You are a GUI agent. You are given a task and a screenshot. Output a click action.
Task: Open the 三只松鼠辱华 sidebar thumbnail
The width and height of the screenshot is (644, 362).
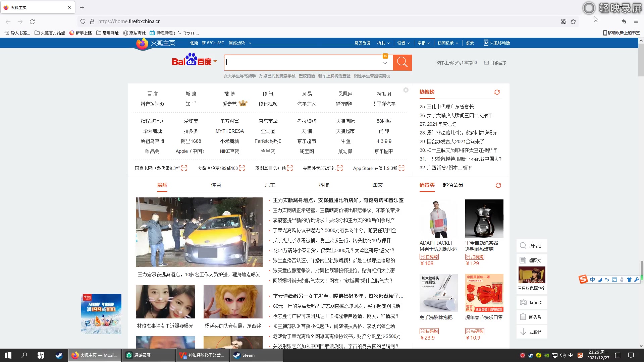point(532,275)
